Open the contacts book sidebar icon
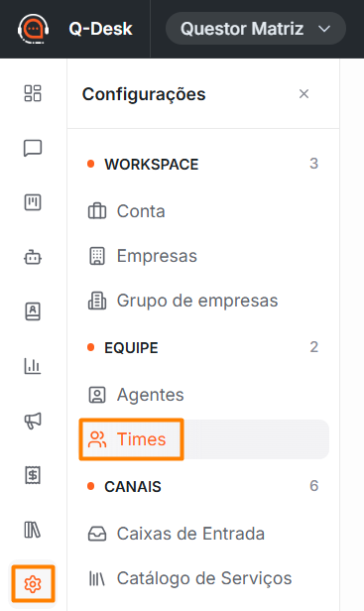The image size is (364, 611). 33,311
